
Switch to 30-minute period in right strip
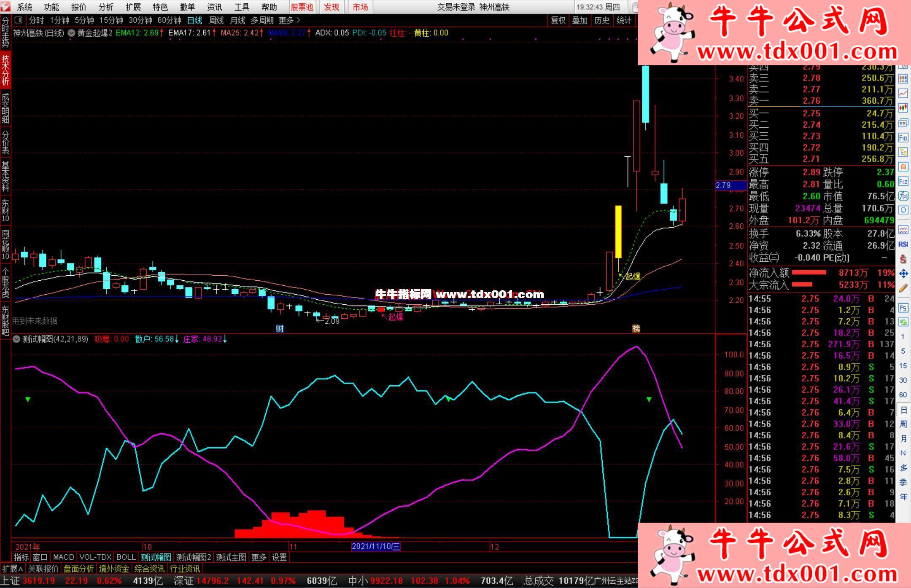coord(903,380)
